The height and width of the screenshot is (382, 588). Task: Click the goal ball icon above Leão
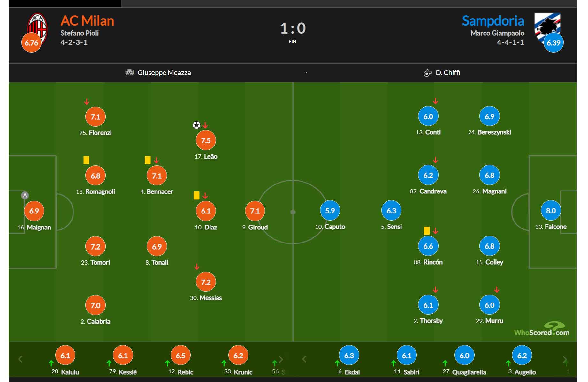click(x=196, y=125)
